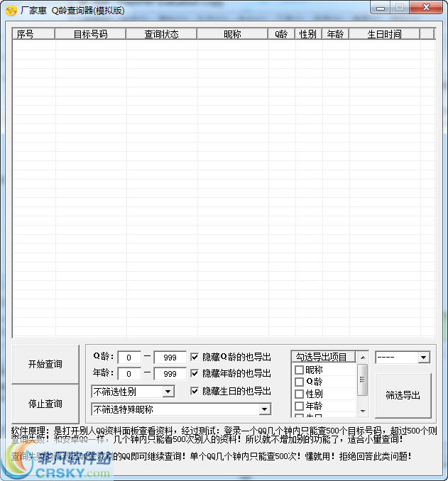Image resolution: width=448 pixels, height=481 pixels.
Task: Click the 生日时间 column header
Action: click(384, 34)
